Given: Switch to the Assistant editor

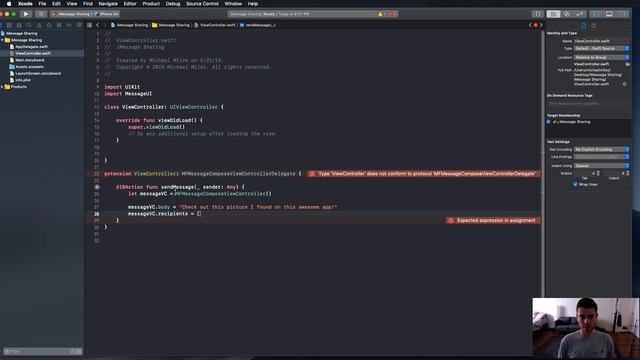Looking at the screenshot, I should (567, 14).
